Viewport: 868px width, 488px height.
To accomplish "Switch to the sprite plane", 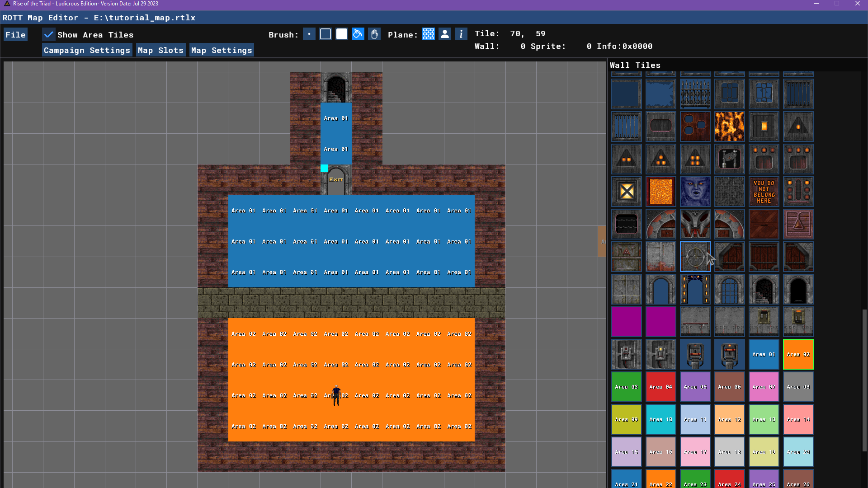I will 445,34.
